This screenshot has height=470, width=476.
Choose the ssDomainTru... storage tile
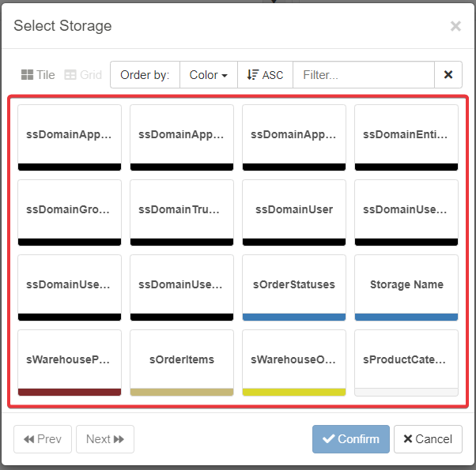pos(182,210)
